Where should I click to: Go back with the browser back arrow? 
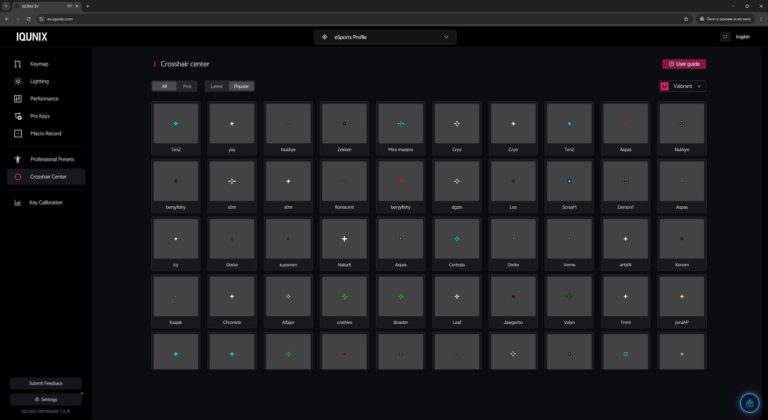tap(7, 19)
